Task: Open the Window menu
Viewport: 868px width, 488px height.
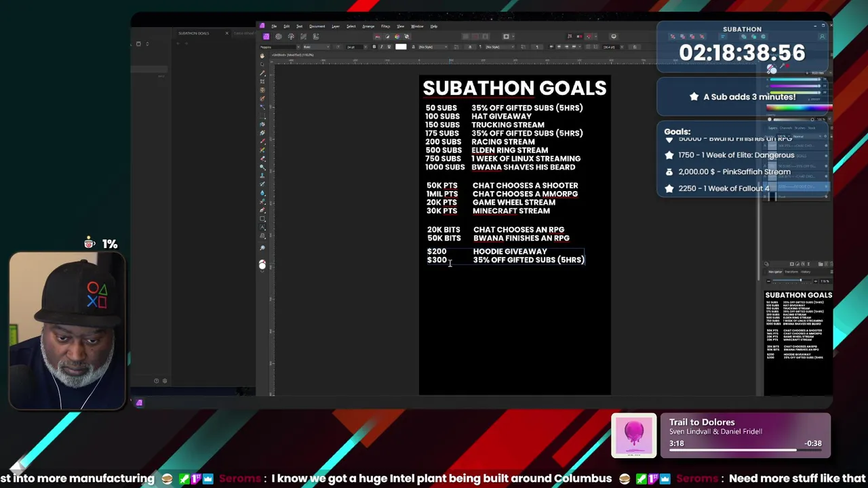Action: click(x=417, y=26)
